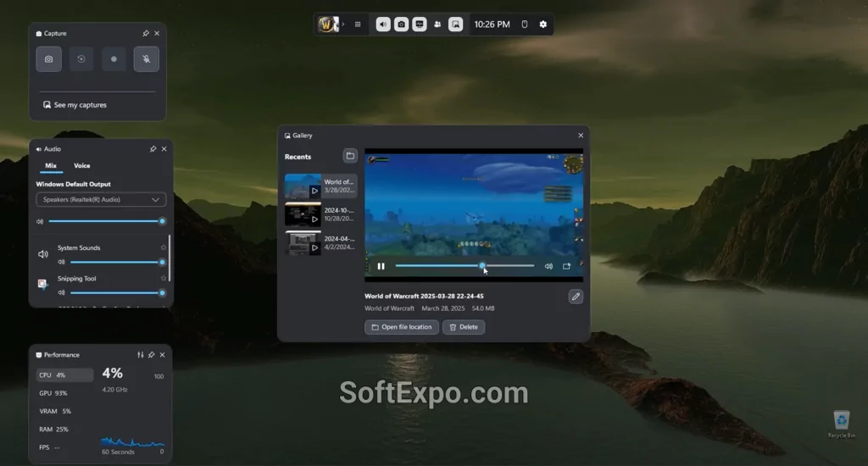Open See my captures link
Screen dimensions: 868x466
75,104
